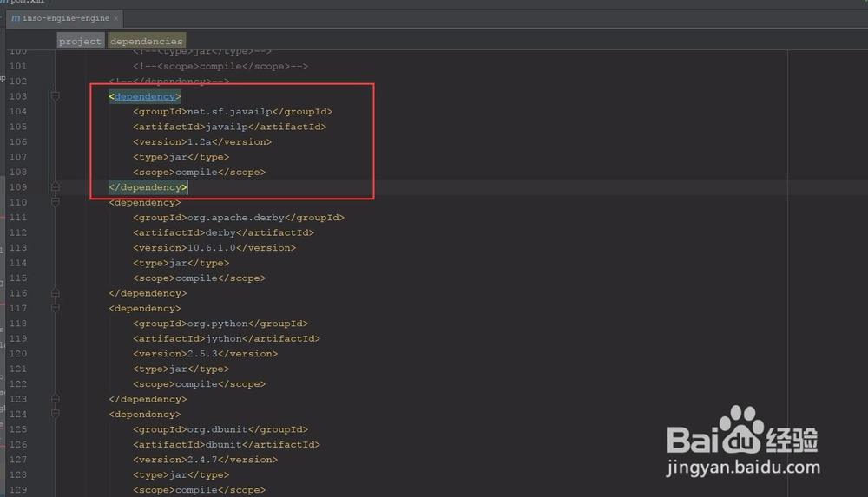Click the groupId org.python line

click(220, 324)
